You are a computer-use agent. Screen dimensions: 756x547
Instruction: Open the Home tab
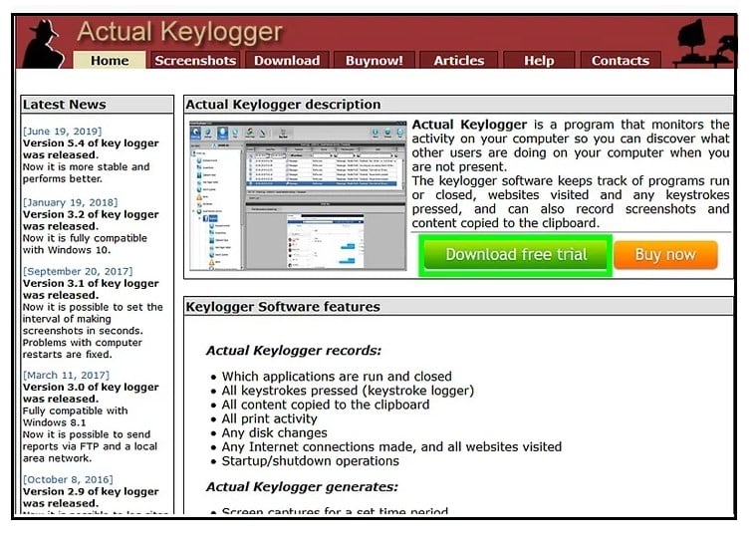coord(110,61)
